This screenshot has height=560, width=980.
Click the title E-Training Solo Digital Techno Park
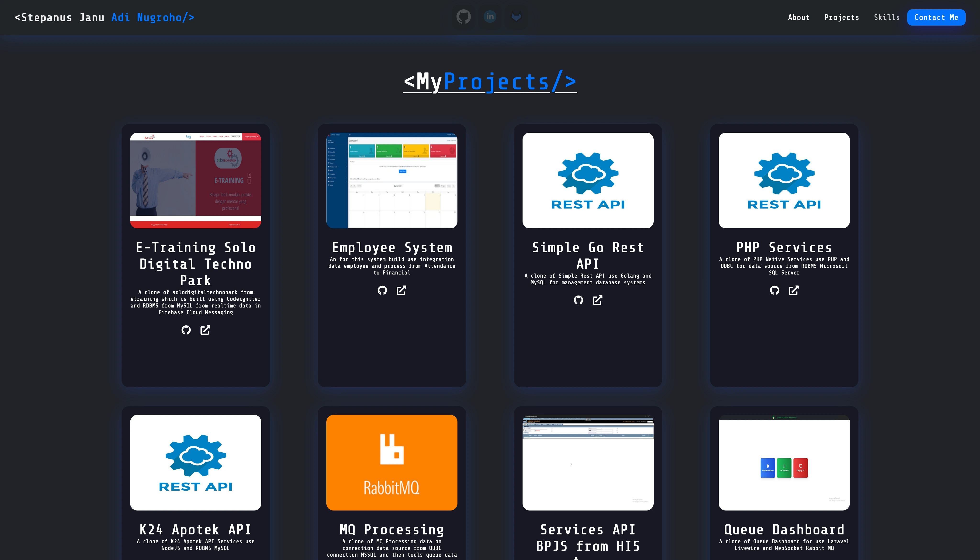click(x=195, y=264)
